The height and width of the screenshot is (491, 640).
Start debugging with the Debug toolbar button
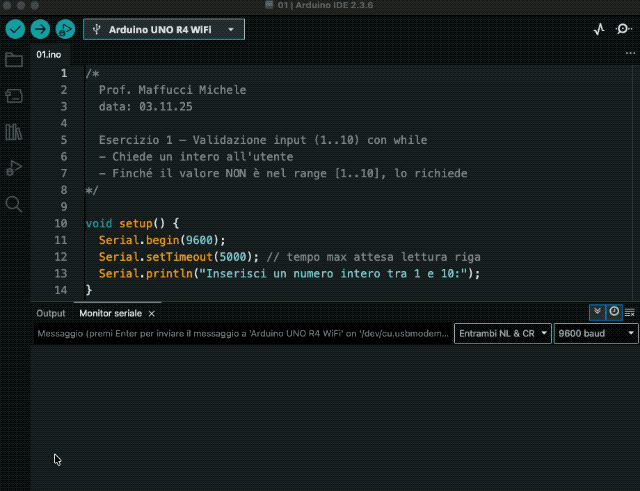tap(66, 30)
